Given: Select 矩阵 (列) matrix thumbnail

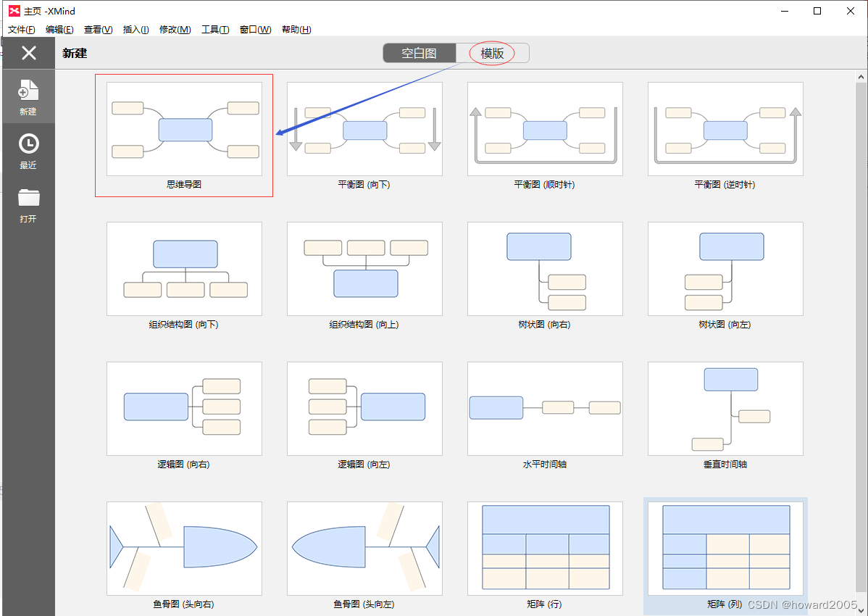Looking at the screenshot, I should 726,549.
